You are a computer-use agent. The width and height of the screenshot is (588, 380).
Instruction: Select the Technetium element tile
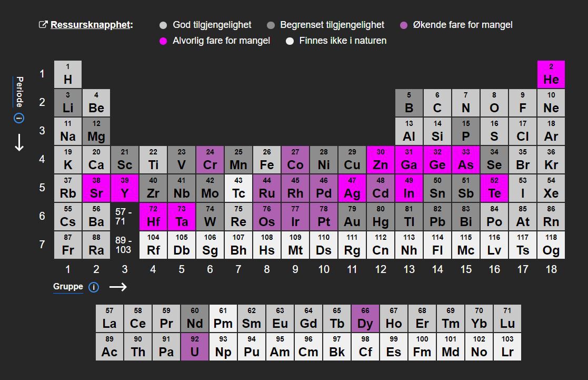238,188
